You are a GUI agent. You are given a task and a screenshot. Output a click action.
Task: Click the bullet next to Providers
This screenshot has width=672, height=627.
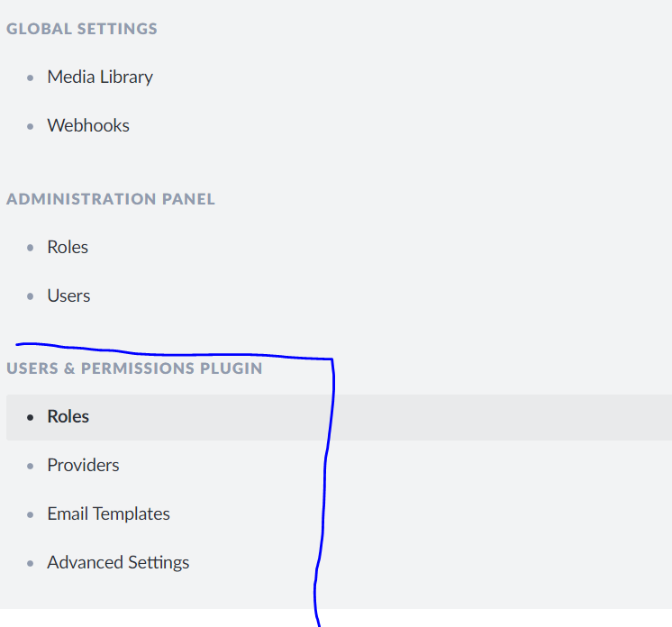tap(31, 467)
